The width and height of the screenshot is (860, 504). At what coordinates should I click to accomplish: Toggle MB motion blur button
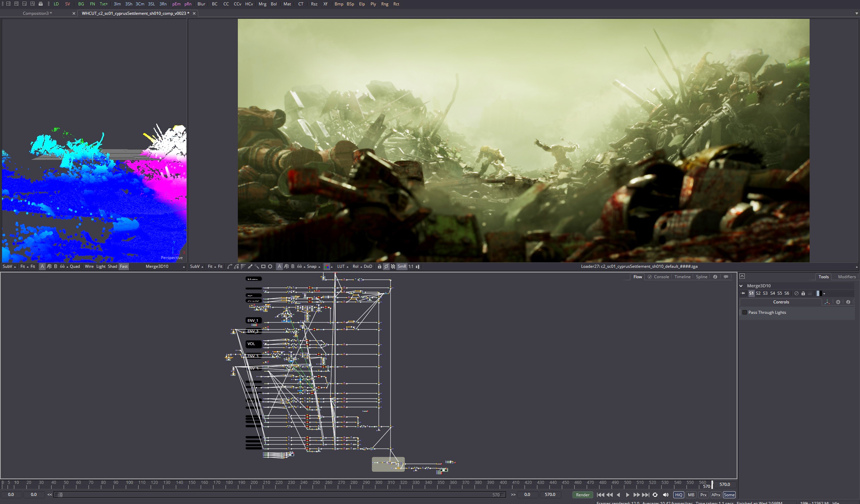point(691,495)
